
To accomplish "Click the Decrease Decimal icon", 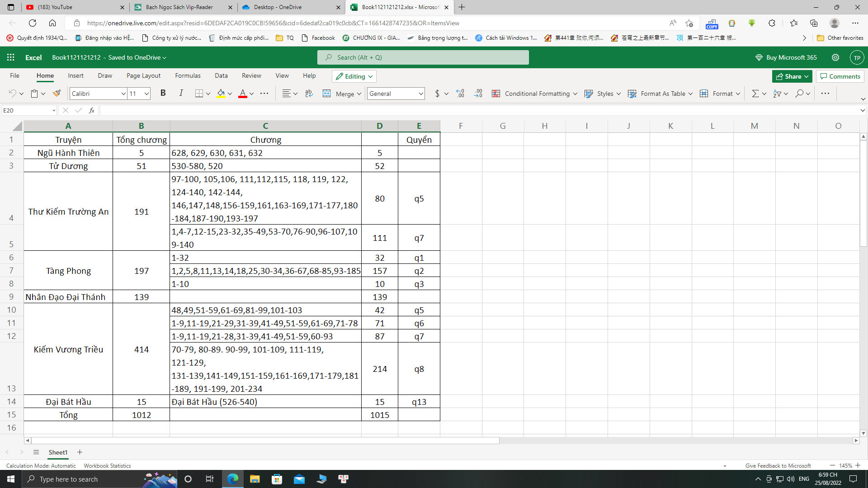I will pyautogui.click(x=478, y=94).
